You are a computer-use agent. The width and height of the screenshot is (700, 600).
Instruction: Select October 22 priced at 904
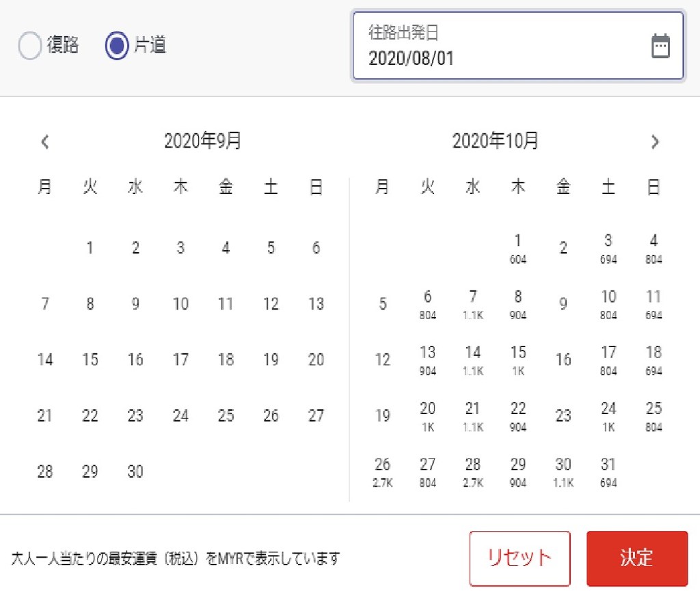tap(518, 416)
